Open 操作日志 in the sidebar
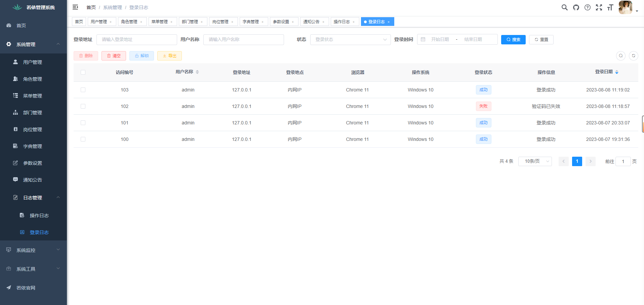644x305 pixels. coord(33,216)
